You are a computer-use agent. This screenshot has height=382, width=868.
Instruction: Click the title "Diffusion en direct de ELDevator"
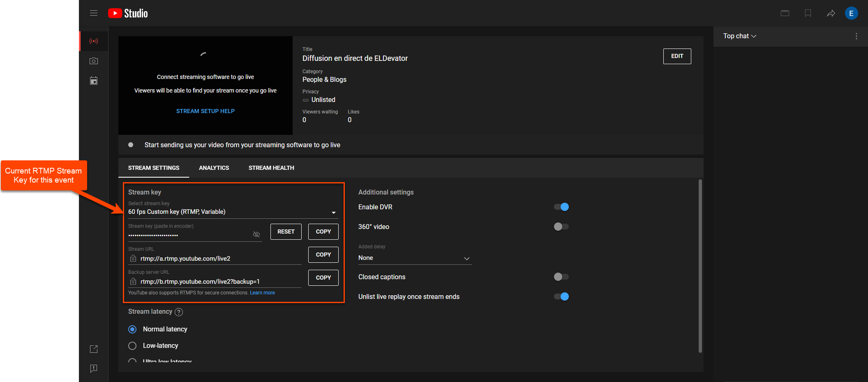click(x=355, y=58)
